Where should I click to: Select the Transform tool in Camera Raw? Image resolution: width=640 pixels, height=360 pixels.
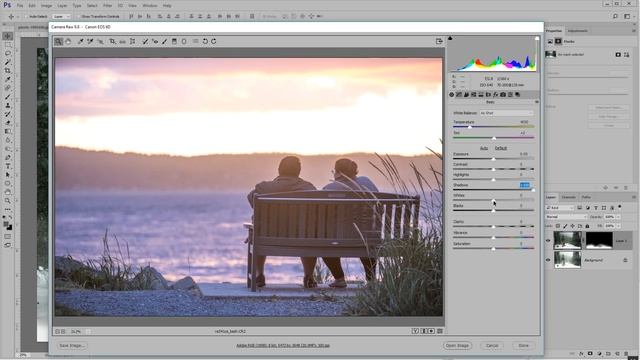point(133,41)
